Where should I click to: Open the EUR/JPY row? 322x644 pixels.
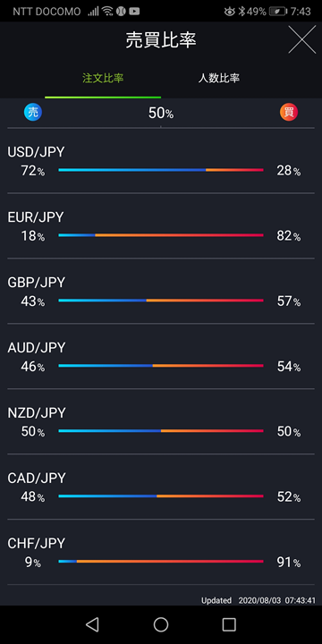pos(161,226)
